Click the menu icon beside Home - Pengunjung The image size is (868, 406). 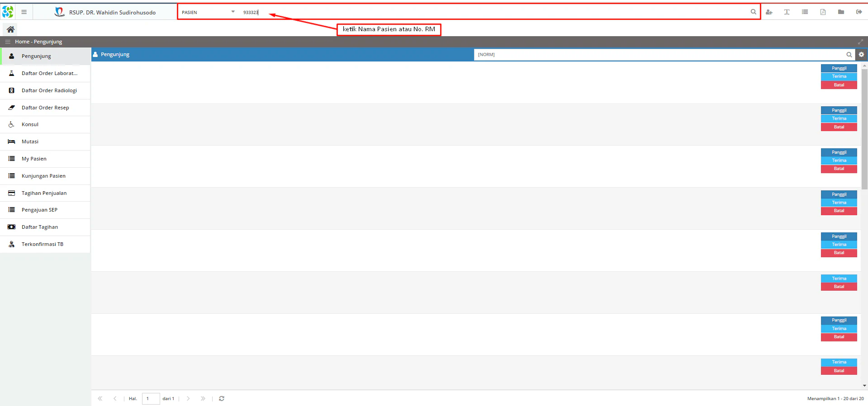click(8, 42)
